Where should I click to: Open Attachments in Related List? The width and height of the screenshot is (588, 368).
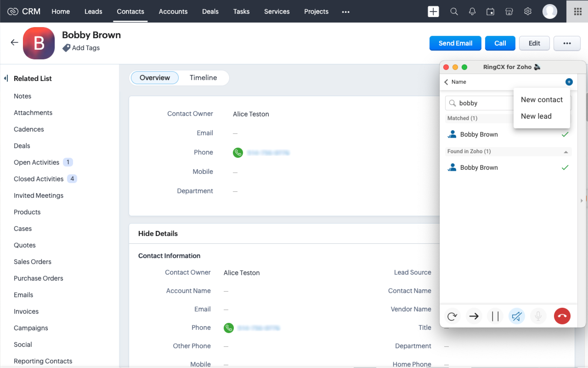tap(33, 113)
